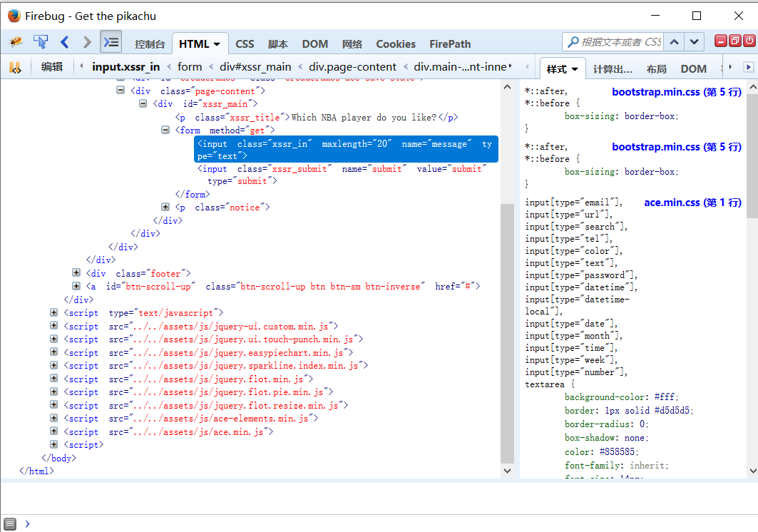Expand the jquery.easypiechart.min.js script node
The image size is (758, 532).
point(54,352)
